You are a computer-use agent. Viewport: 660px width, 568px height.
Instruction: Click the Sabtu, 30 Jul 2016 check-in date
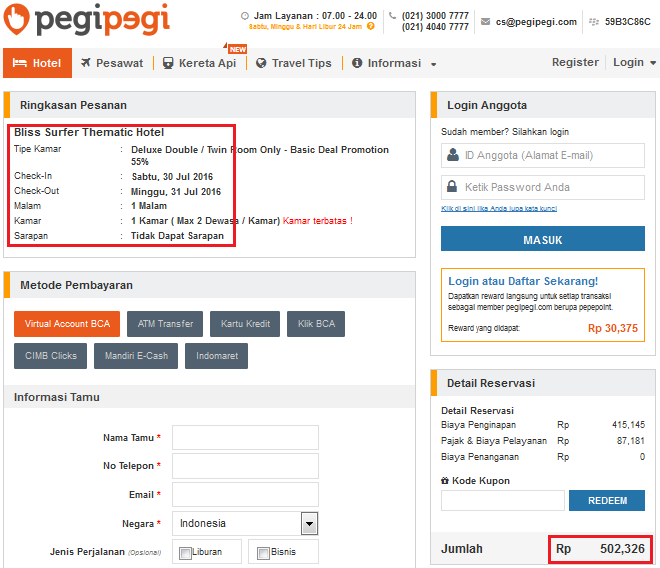(172, 176)
